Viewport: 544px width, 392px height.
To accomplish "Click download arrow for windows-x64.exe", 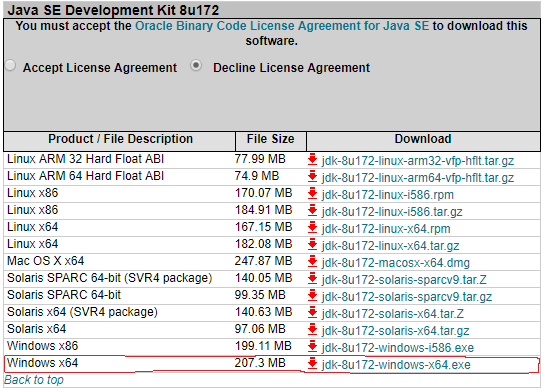I will [313, 363].
